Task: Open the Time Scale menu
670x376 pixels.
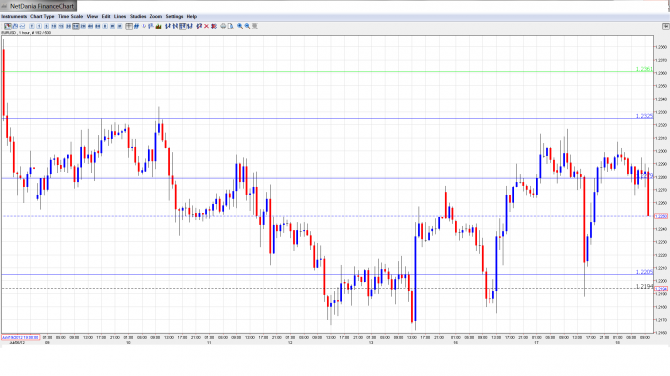Action: (71, 16)
